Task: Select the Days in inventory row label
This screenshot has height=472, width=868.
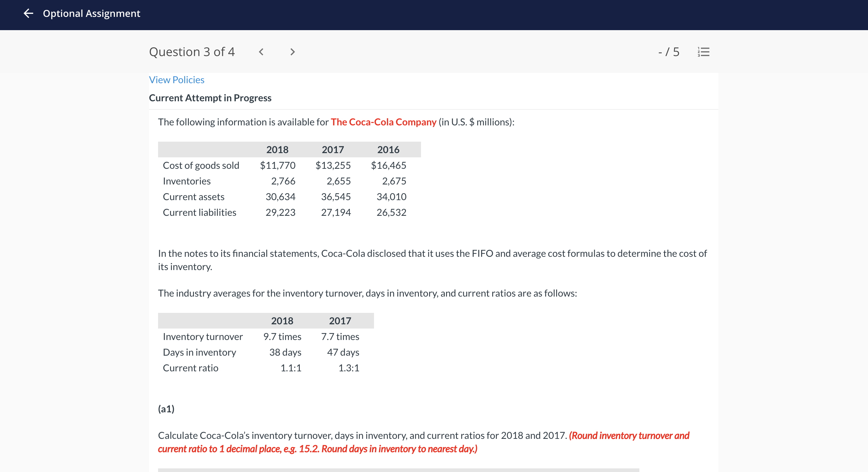Action: (x=199, y=352)
